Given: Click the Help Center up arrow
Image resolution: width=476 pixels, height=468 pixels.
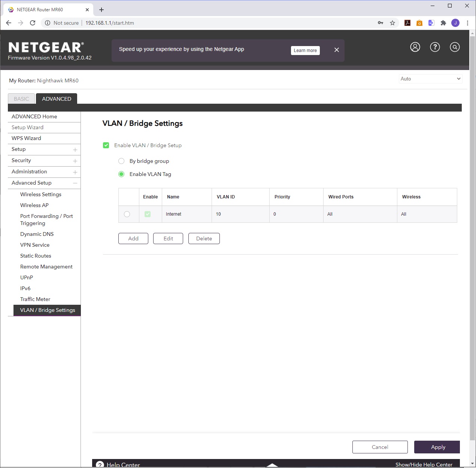Looking at the screenshot, I should coord(272,465).
